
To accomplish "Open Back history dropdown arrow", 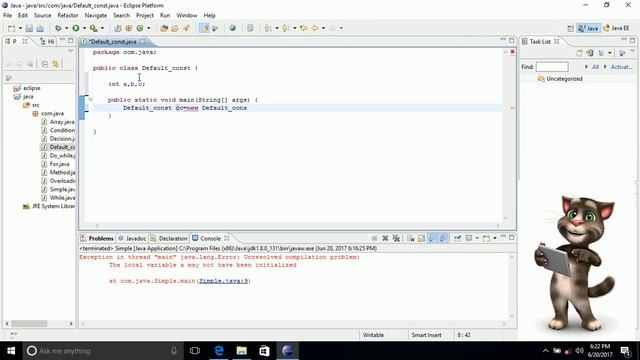I will [323, 28].
